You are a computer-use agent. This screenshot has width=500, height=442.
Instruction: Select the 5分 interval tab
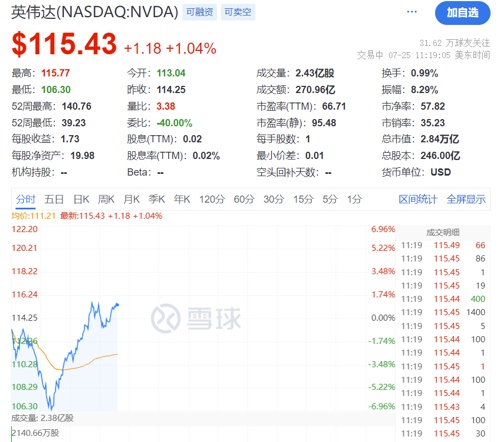[330, 199]
